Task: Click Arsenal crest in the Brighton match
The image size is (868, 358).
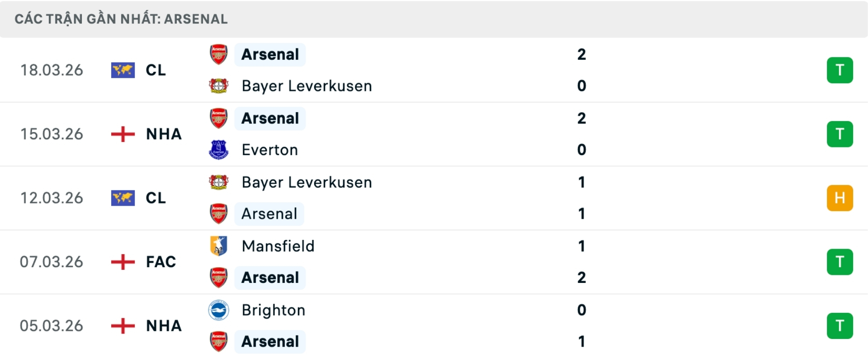Action: 218,342
